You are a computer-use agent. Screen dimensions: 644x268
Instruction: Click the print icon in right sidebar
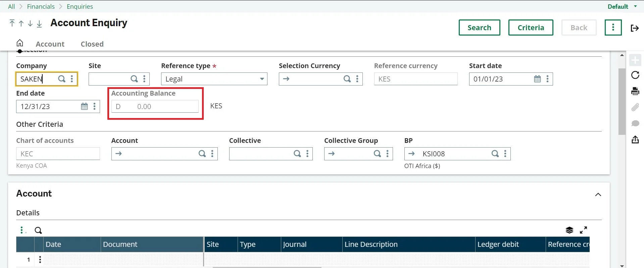(635, 91)
